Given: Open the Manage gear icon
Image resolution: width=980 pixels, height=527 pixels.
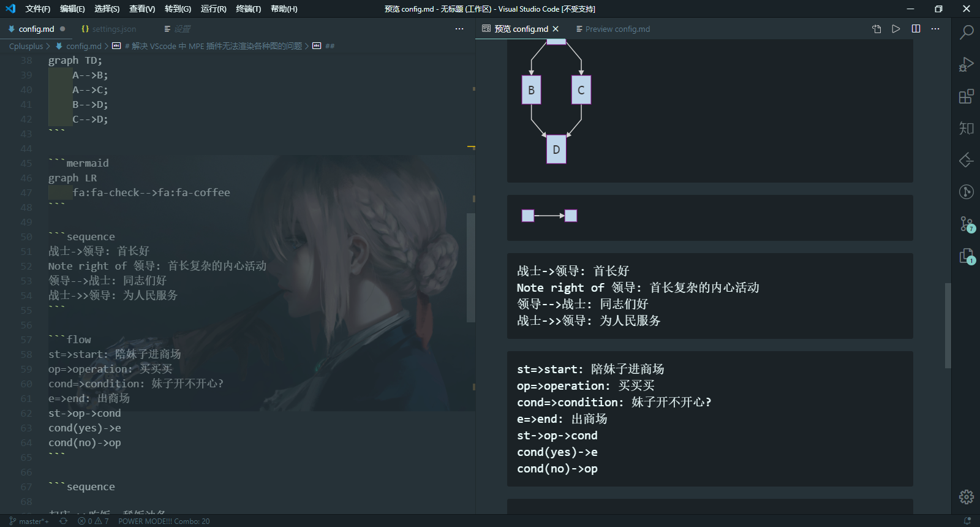Looking at the screenshot, I should [x=967, y=496].
